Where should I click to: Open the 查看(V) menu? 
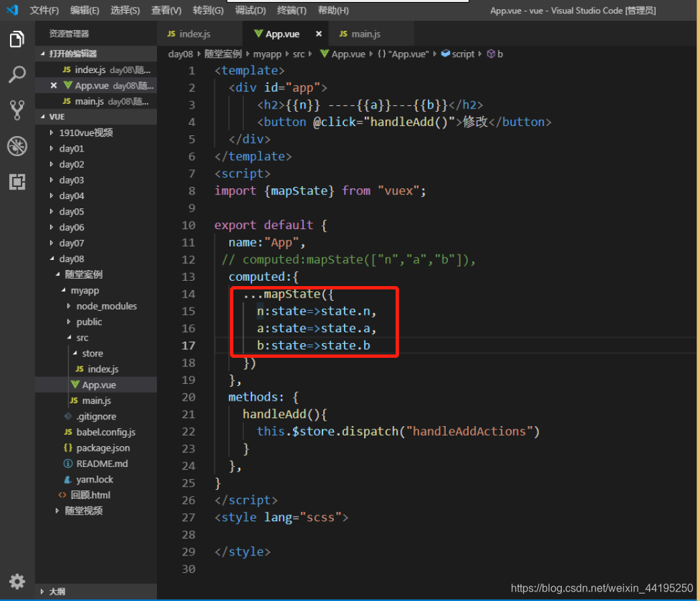166,10
